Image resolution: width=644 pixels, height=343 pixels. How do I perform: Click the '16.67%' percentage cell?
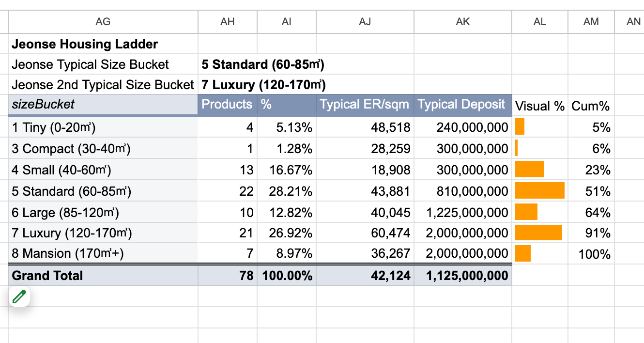tap(287, 170)
